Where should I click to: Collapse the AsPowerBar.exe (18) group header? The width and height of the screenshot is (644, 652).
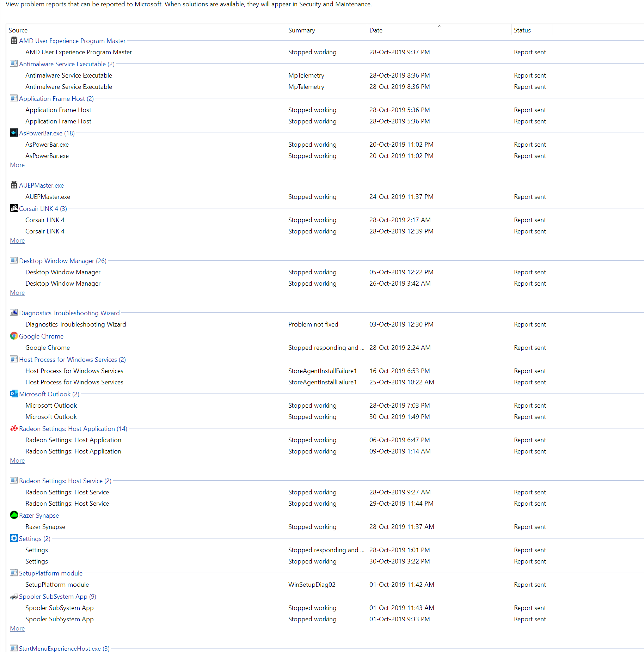[47, 133]
